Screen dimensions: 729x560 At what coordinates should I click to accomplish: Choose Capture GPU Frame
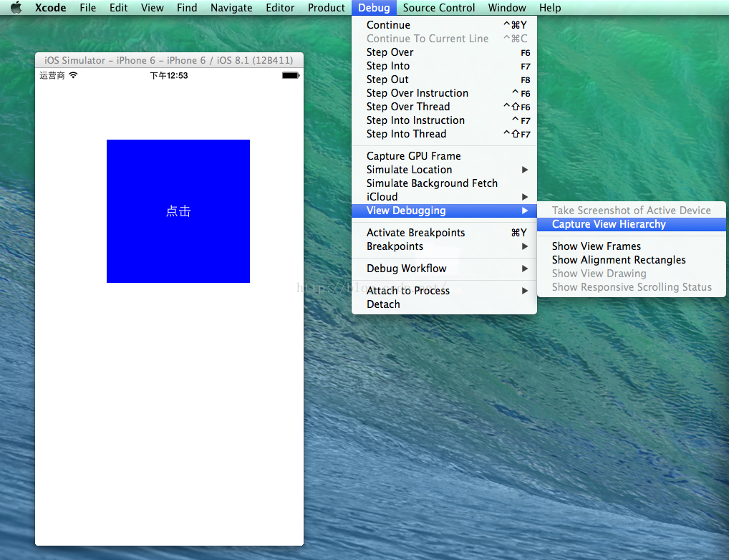point(444,156)
